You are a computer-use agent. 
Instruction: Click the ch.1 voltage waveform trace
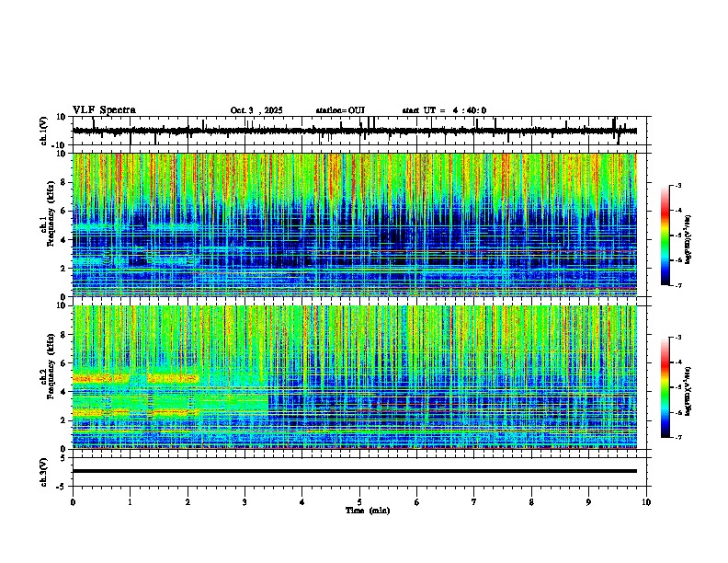click(x=354, y=131)
